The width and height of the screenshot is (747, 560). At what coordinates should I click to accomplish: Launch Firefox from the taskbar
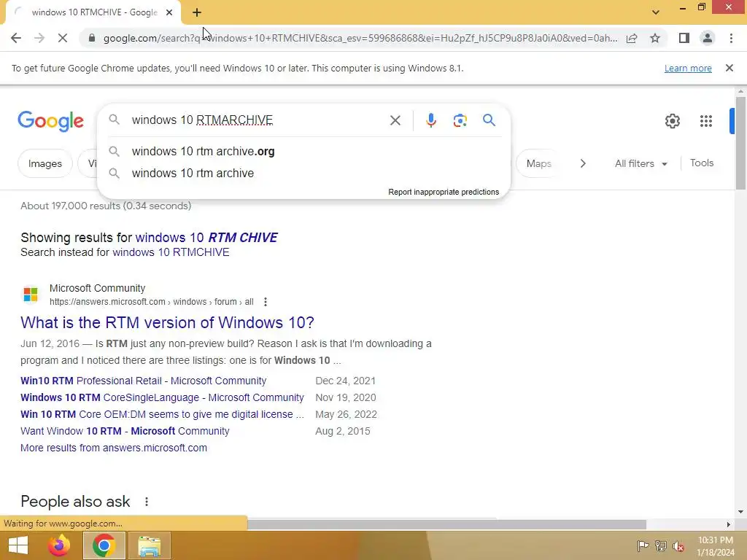click(59, 545)
